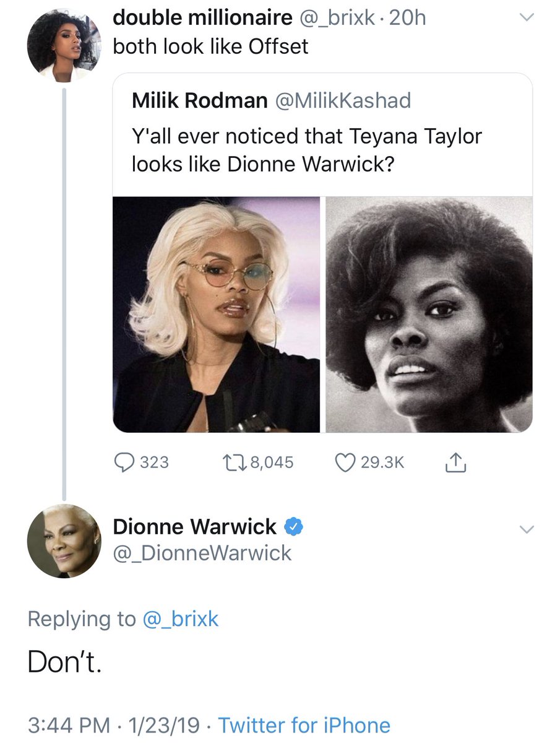The width and height of the screenshot is (560, 743).
Task: Open the @_DionneWarwick handle
Action: [x=202, y=553]
